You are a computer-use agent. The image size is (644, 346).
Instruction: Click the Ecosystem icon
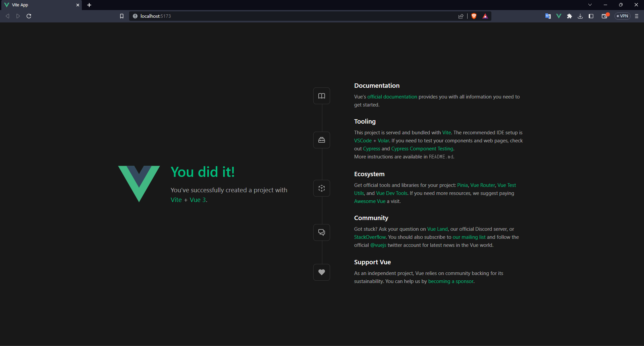click(x=321, y=188)
